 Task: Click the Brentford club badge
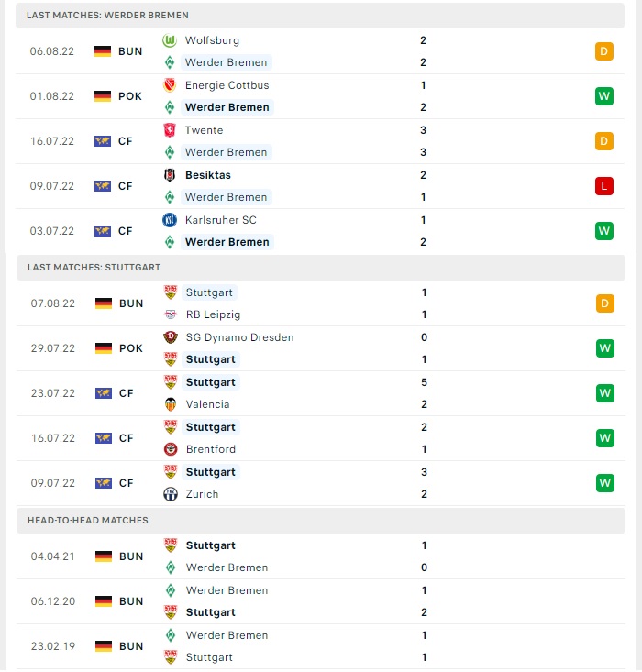171,449
